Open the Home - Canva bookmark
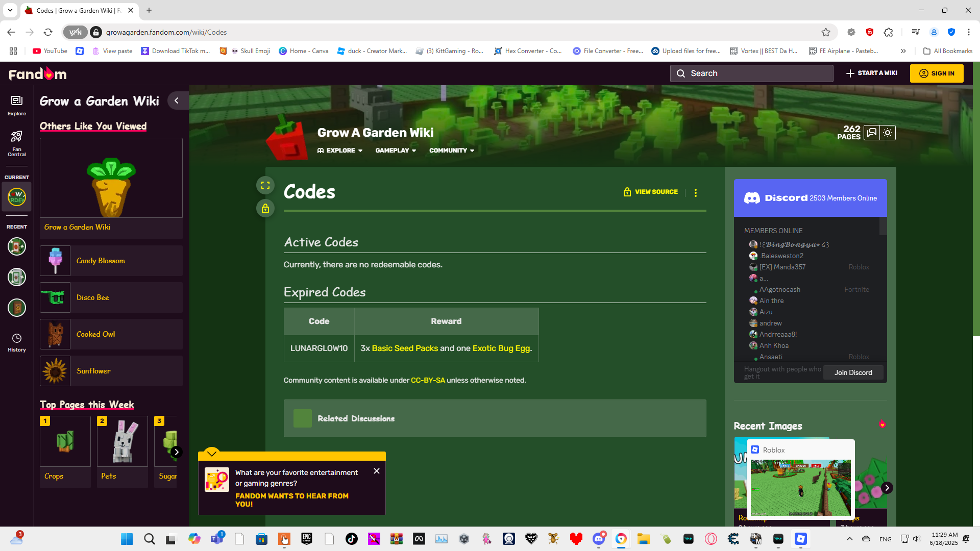This screenshot has width=980, height=551. [304, 51]
